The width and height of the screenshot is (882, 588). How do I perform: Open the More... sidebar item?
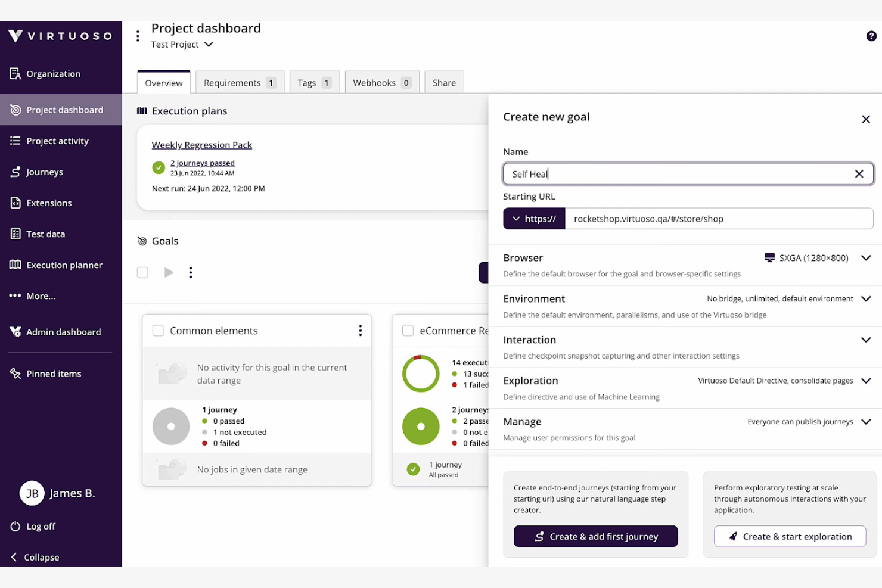pos(41,296)
